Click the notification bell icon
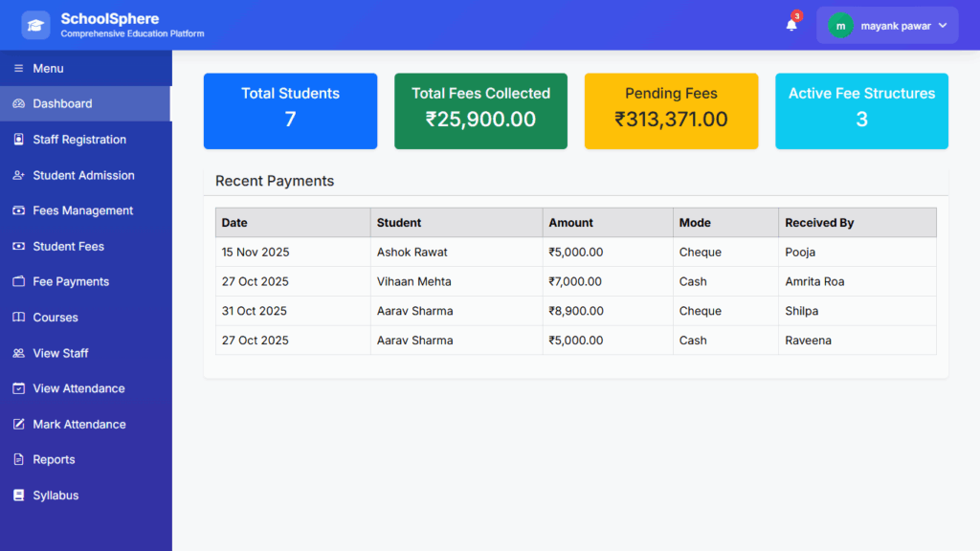980x551 pixels. click(x=791, y=26)
